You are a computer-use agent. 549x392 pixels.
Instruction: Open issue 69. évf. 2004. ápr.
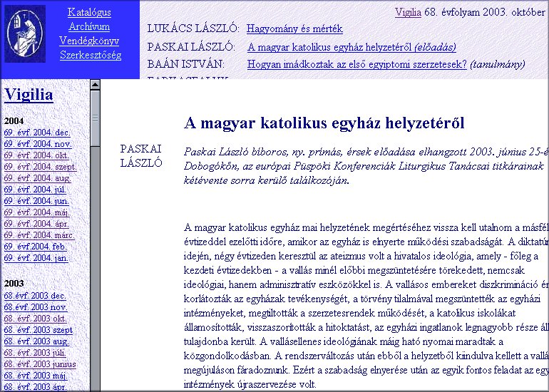36,224
